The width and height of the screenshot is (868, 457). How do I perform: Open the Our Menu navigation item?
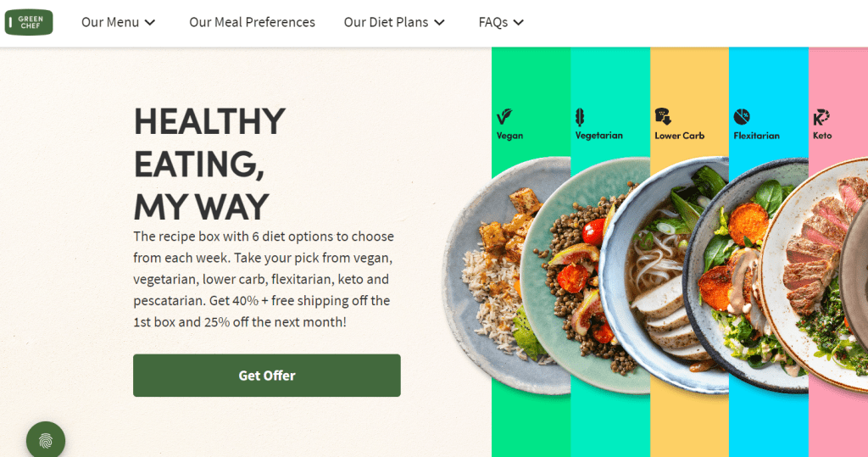(x=110, y=22)
